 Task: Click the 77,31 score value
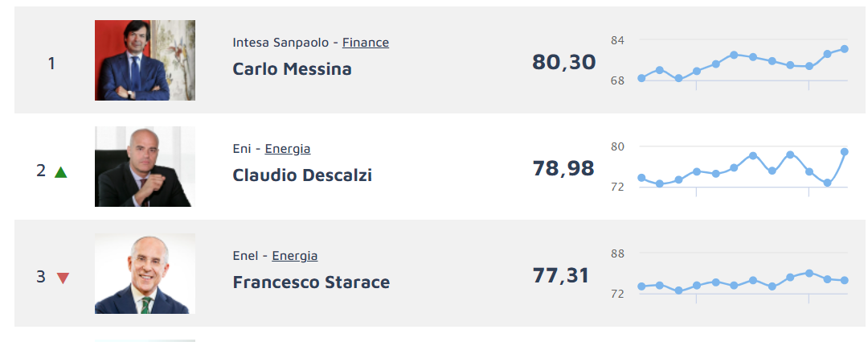[561, 275]
